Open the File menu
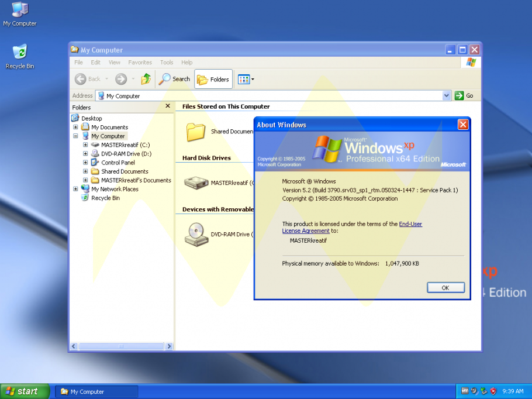 pos(78,63)
